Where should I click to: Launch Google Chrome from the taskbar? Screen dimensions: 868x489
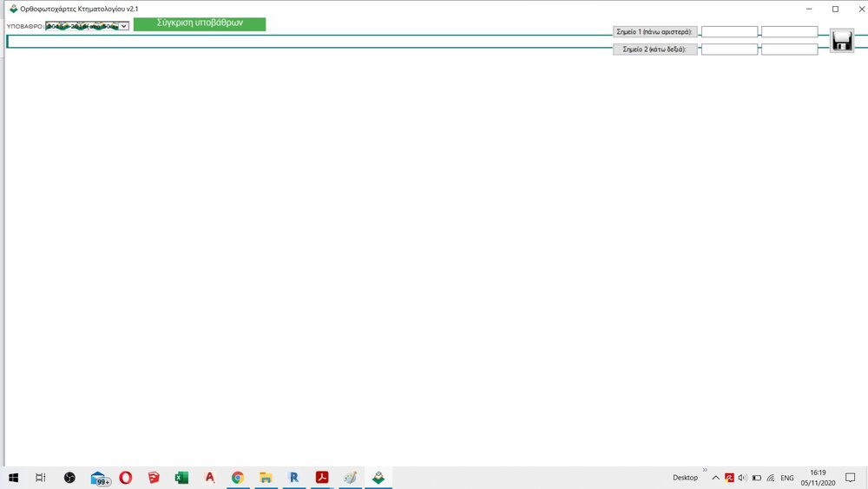[237, 478]
